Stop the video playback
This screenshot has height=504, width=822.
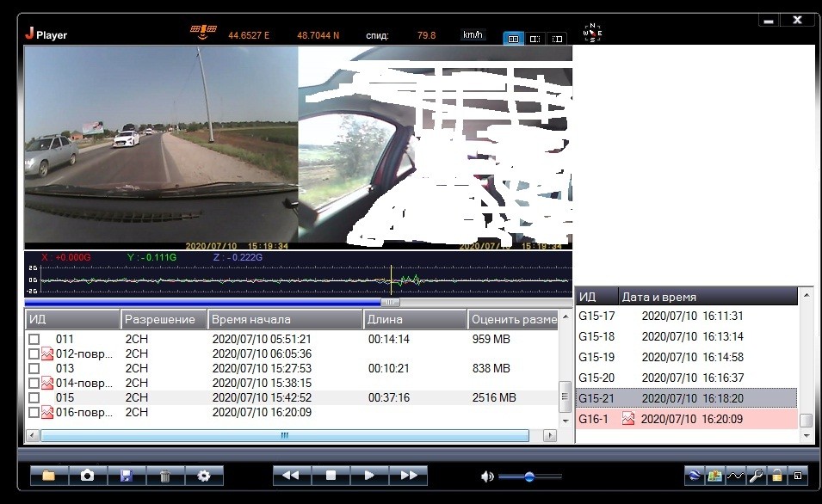(x=331, y=476)
